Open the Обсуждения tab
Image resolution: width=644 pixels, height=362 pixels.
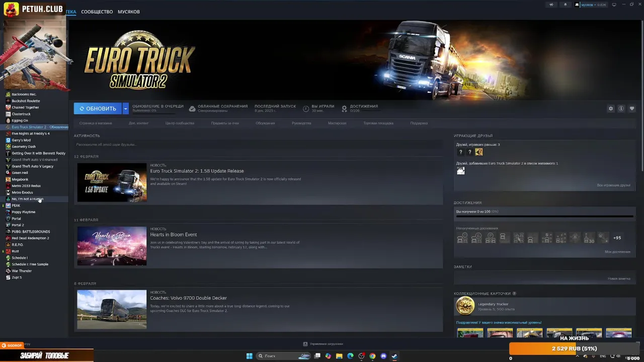click(265, 123)
